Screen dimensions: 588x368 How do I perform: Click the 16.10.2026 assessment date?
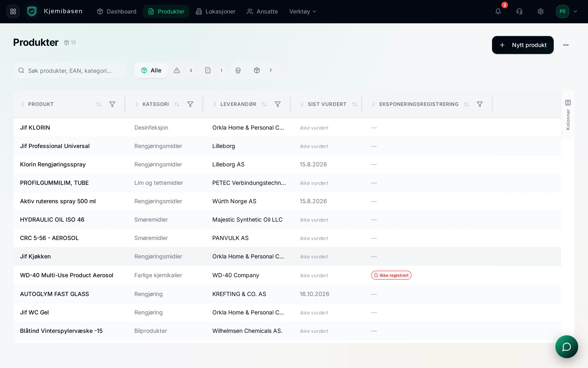314,294
